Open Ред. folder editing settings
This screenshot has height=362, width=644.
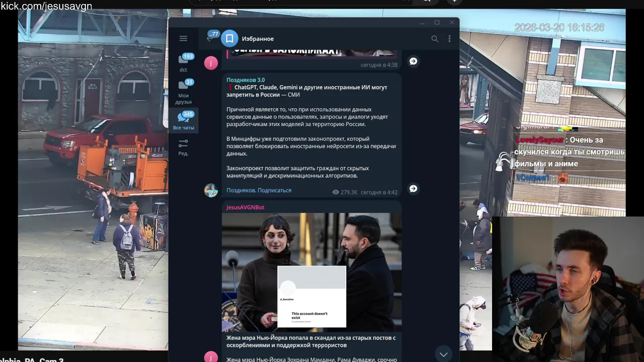click(x=184, y=148)
